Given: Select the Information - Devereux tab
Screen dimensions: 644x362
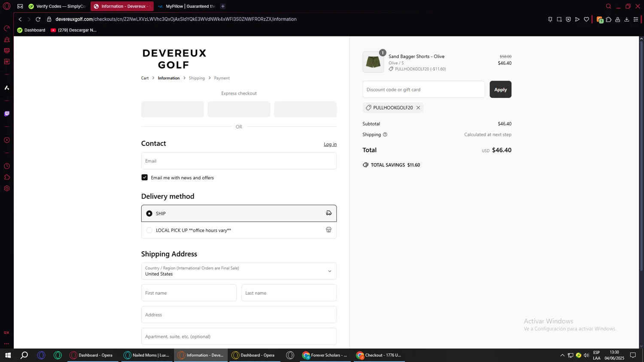Looking at the screenshot, I should (122, 6).
